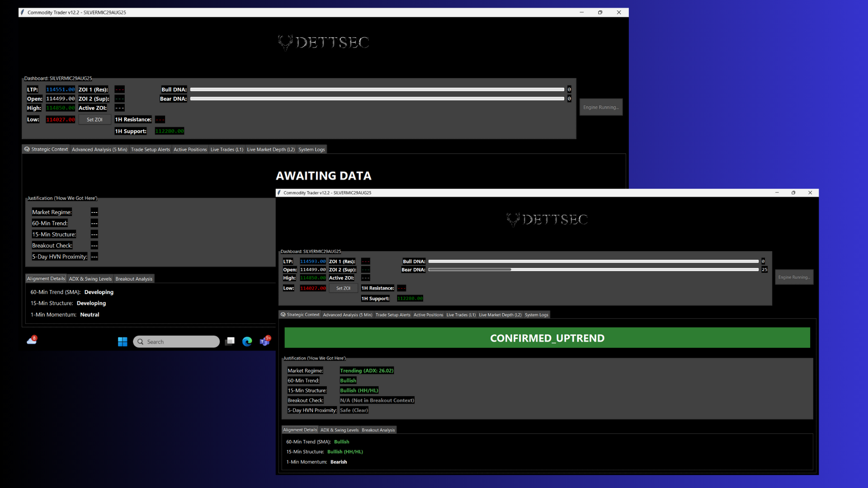Screen dimensions: 868x488
Task: Click the DETTSEC logo in background window
Action: [x=286, y=42]
